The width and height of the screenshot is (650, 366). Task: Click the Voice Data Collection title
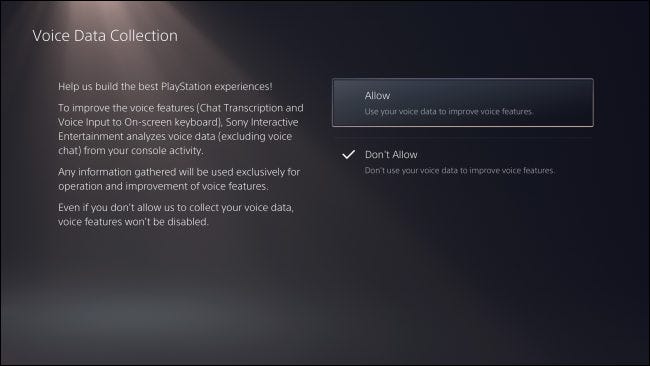pos(105,36)
